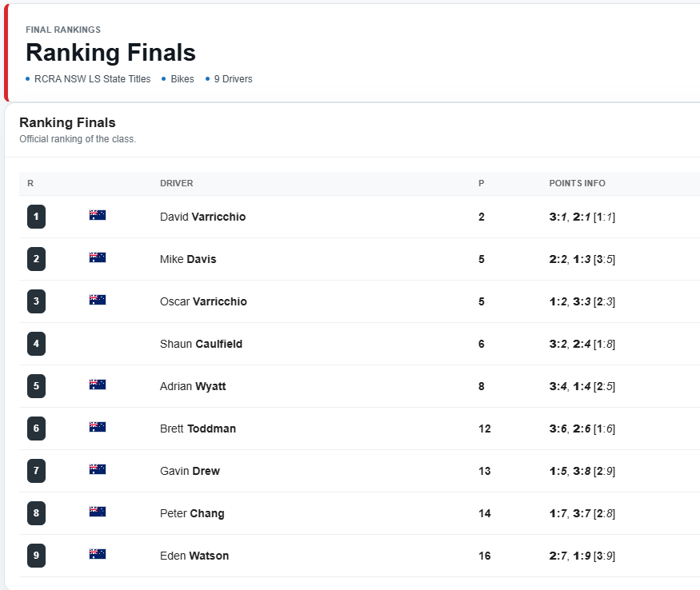
Task: Click the POINTS INFO column header
Action: pyautogui.click(x=577, y=183)
